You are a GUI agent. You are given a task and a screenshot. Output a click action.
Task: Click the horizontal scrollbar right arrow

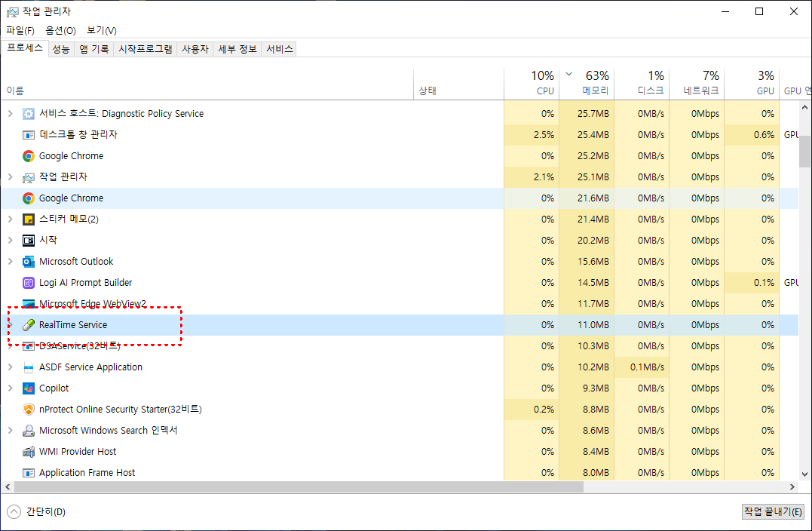click(792, 487)
